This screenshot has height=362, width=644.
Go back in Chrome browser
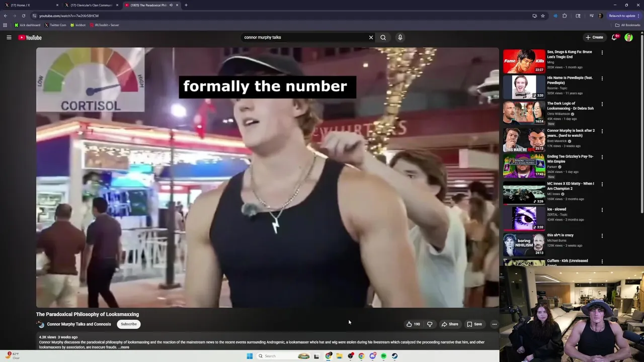coord(6,16)
